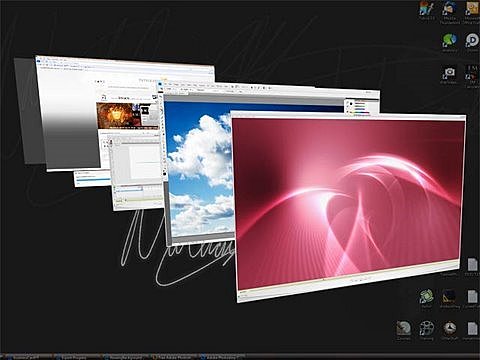Activate the Adobe Photoshop taskbar button
This screenshot has height=360, width=480.
pyautogui.click(x=224, y=357)
